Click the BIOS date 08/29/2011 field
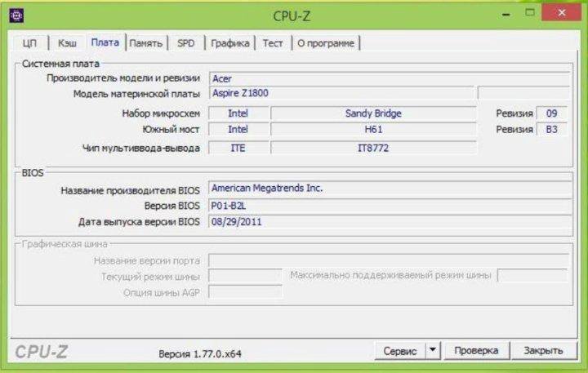 tap(389, 221)
